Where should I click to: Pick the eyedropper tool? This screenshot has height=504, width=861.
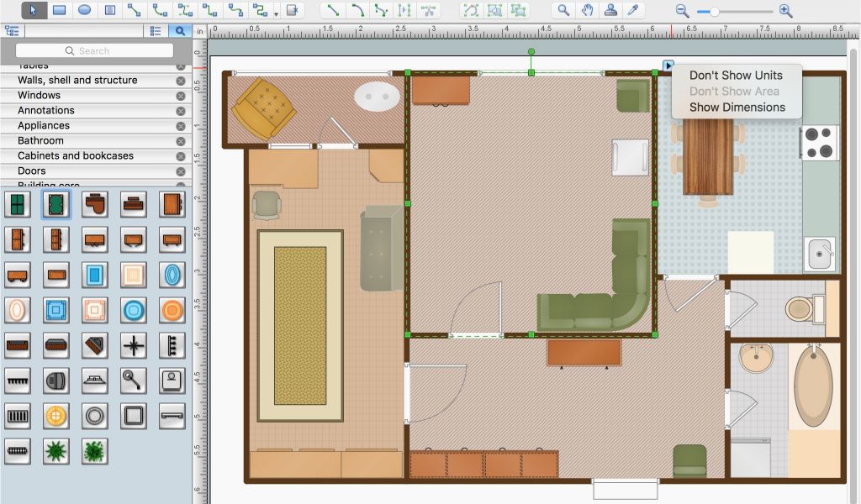(x=634, y=10)
